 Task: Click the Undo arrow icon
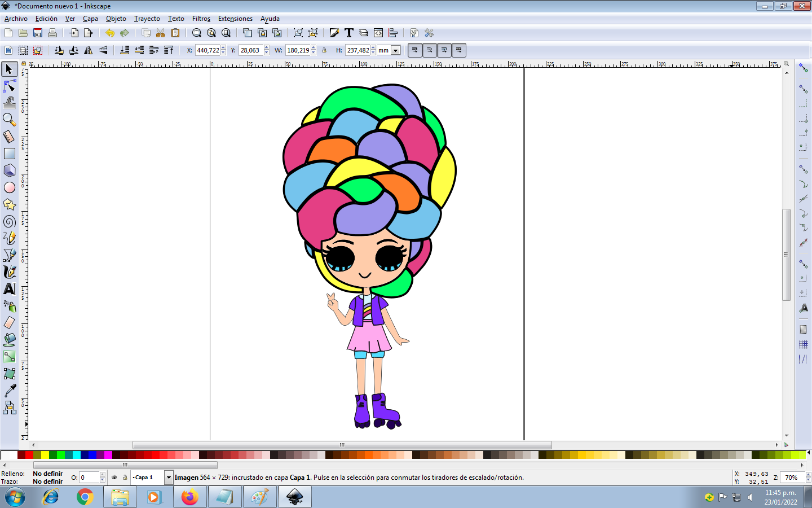[109, 33]
